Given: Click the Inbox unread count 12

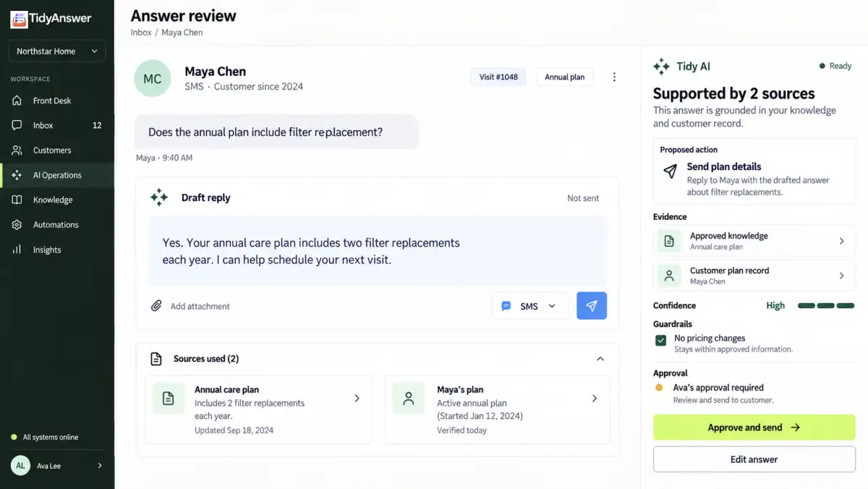Looking at the screenshot, I should click(97, 125).
